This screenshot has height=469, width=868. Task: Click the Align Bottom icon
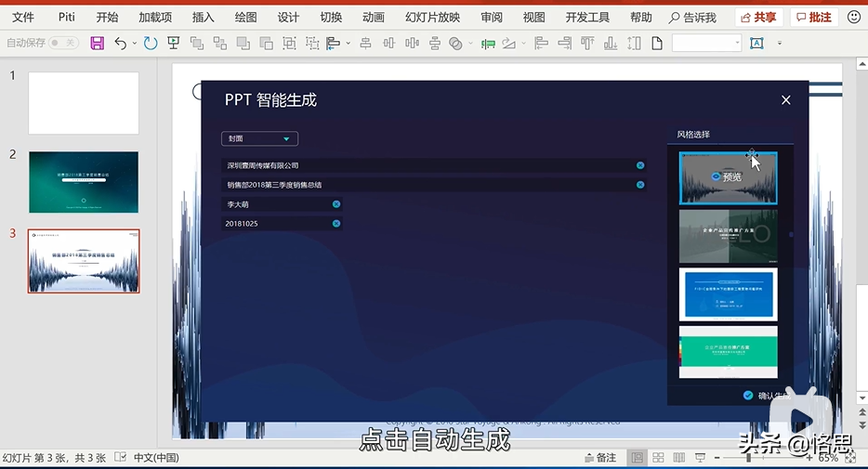(x=611, y=43)
